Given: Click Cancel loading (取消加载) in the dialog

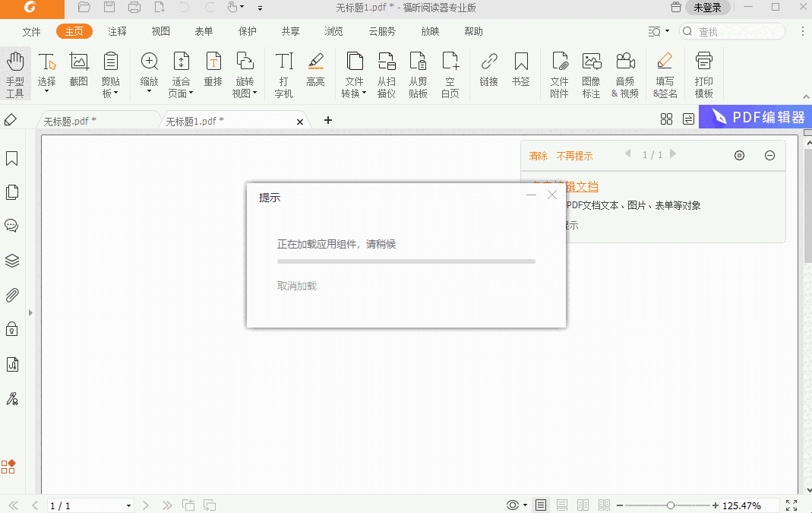Looking at the screenshot, I should click(297, 286).
